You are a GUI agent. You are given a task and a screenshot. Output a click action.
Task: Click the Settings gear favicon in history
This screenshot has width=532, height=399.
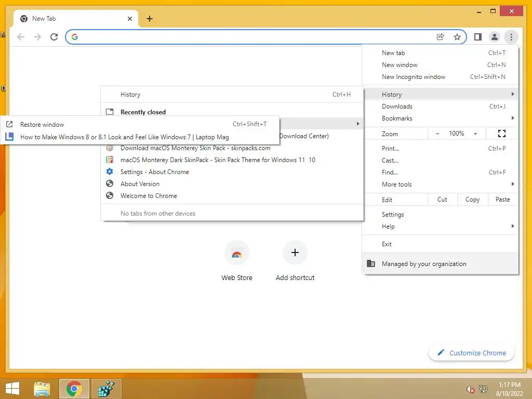[x=109, y=171]
